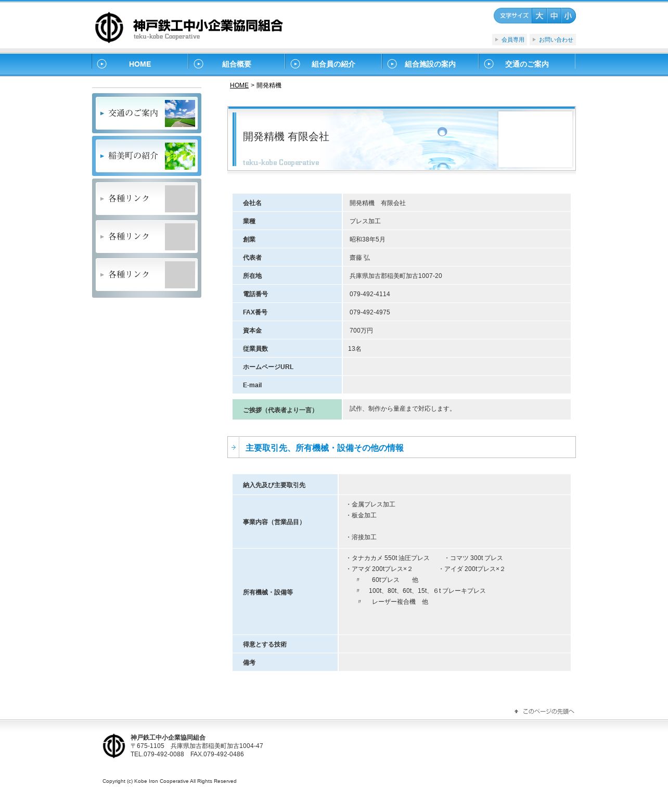The height and width of the screenshot is (812, 668).
Task: Click the タナカカメ 550t 油圧プレス entry
Action: [x=388, y=558]
